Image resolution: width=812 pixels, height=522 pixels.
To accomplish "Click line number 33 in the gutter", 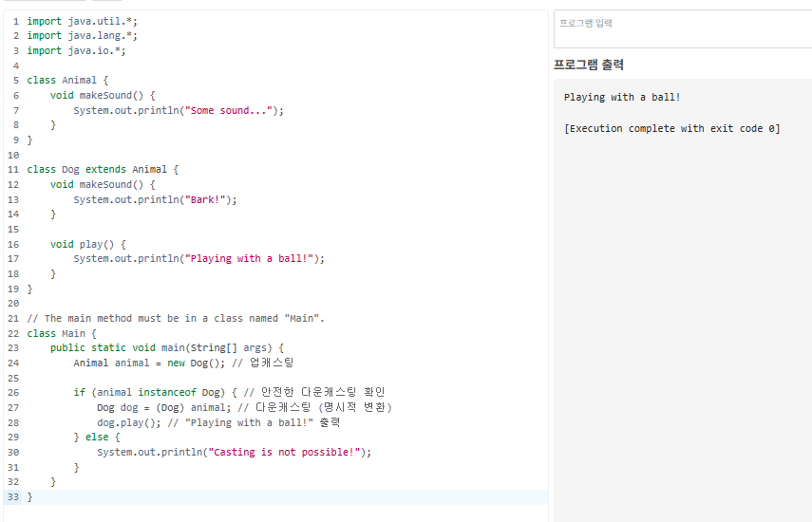I will pyautogui.click(x=13, y=497).
